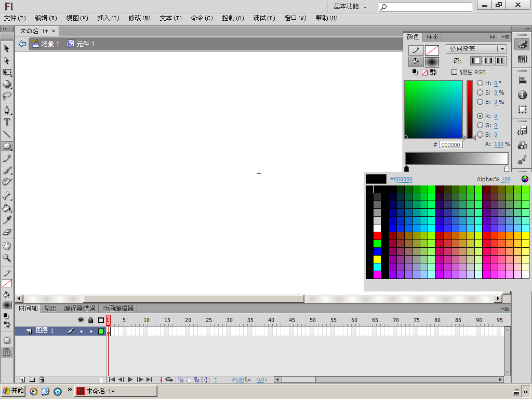Switch to the 动画编辑器 tab
Image resolution: width=532 pixels, height=399 pixels.
[118, 309]
